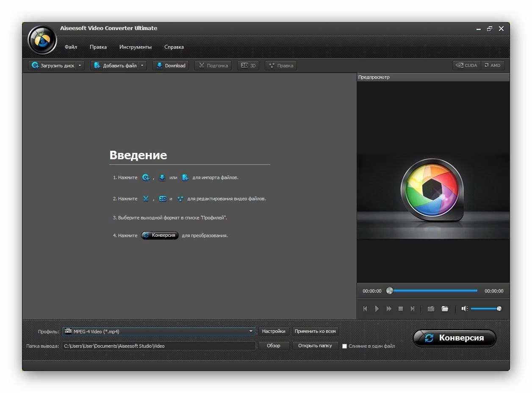Click the Загрузить диск button
The image size is (532, 393).
coord(53,66)
